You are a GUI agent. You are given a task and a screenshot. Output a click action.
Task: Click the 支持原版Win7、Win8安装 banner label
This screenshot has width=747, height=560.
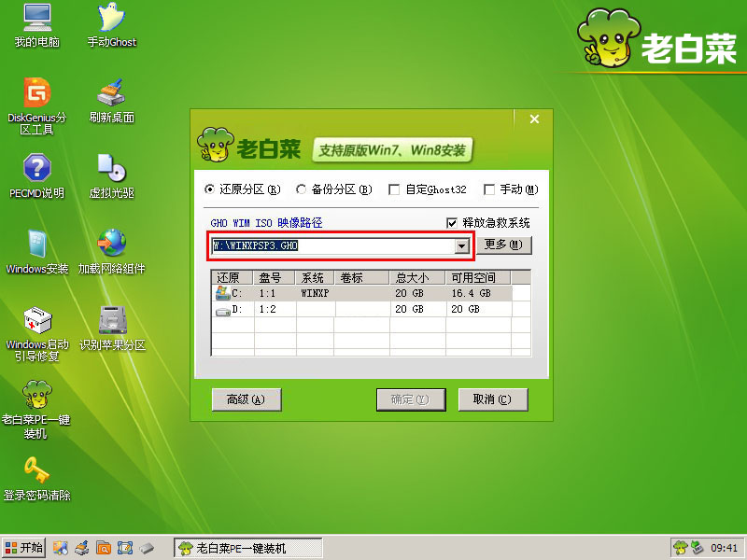tap(391, 150)
